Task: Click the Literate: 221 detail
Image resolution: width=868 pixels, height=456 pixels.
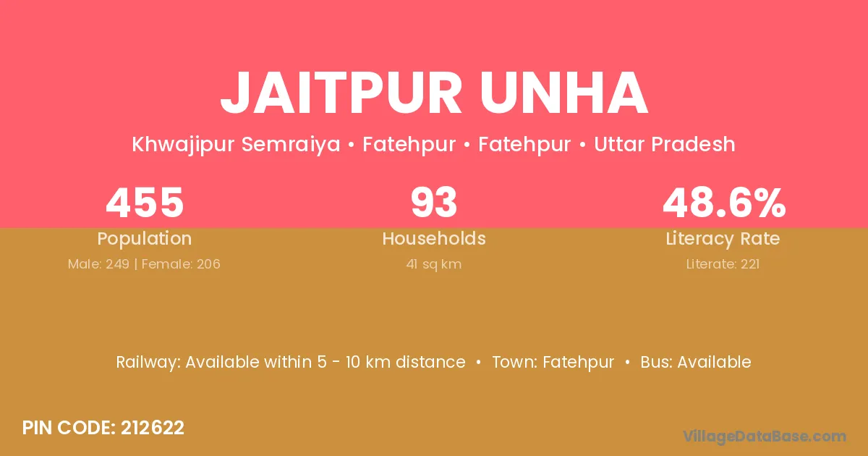Action: point(723,264)
